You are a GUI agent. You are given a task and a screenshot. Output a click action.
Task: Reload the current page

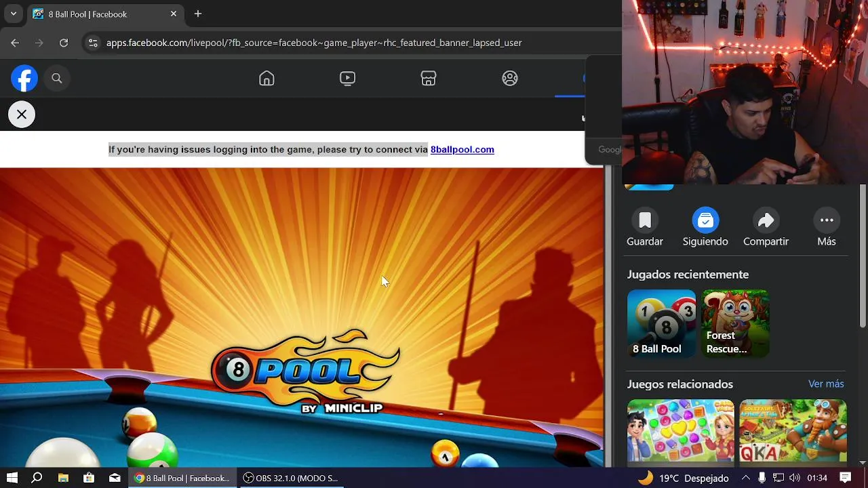click(64, 43)
